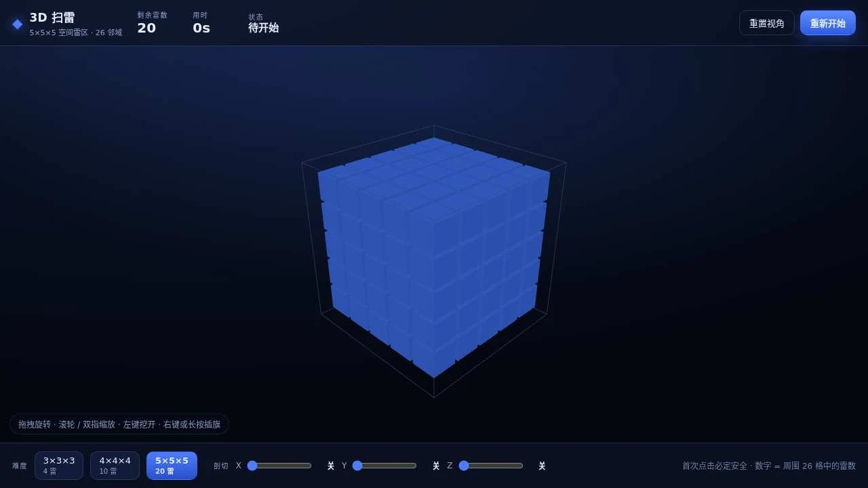Screen dimensions: 868x488
Task: Click the remaining mines count 20
Action: [146, 28]
